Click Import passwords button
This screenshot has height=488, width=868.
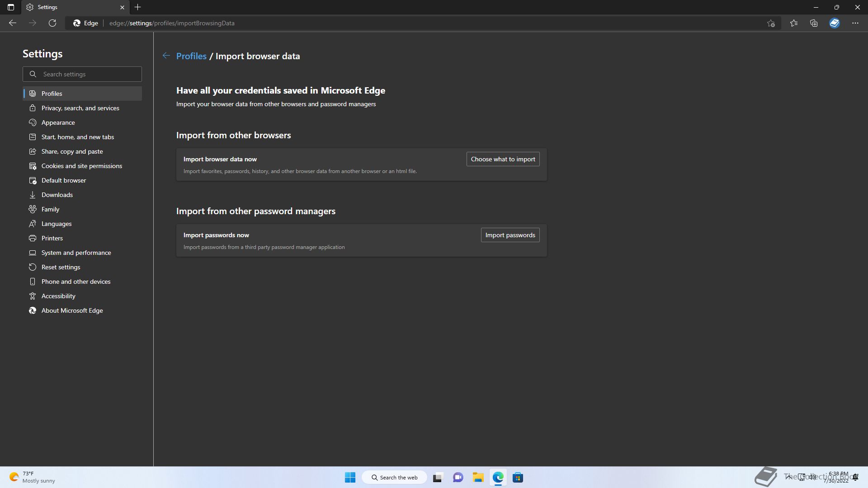pyautogui.click(x=510, y=235)
